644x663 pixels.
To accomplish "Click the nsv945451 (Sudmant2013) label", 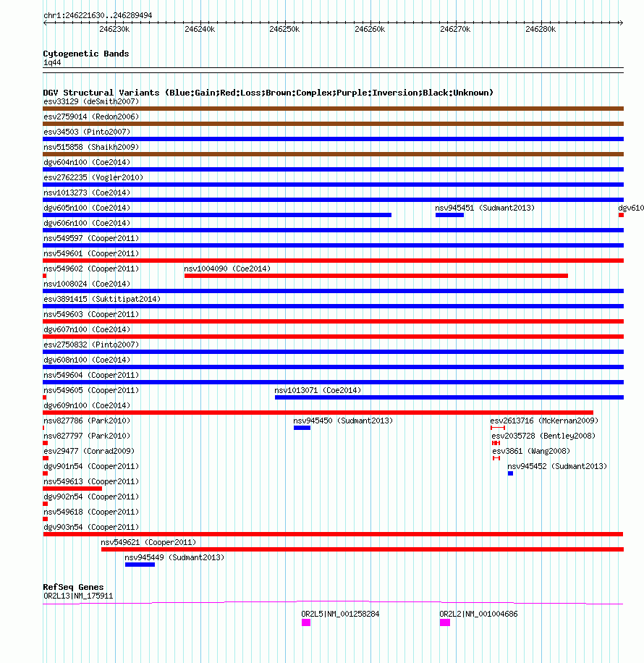I will (485, 208).
